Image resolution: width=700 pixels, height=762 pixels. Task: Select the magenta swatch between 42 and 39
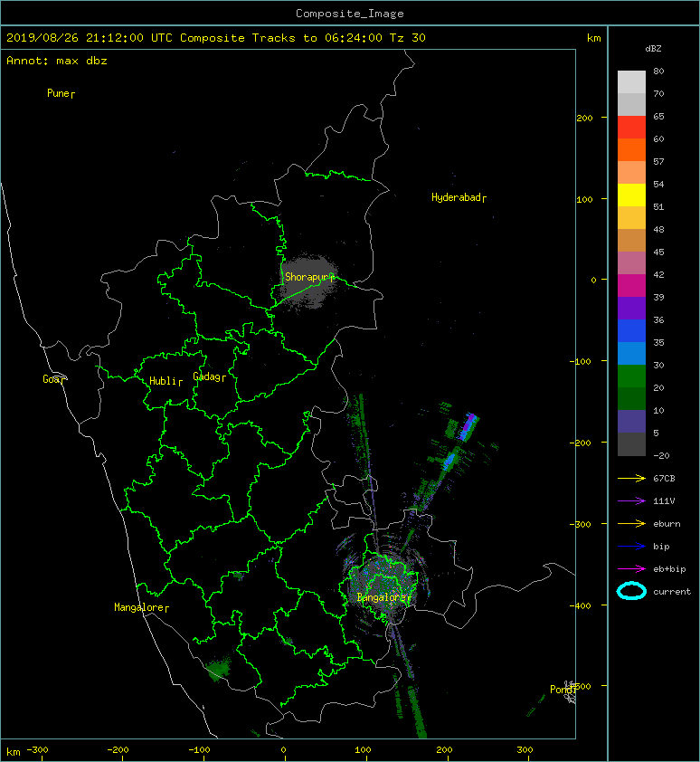(x=631, y=285)
